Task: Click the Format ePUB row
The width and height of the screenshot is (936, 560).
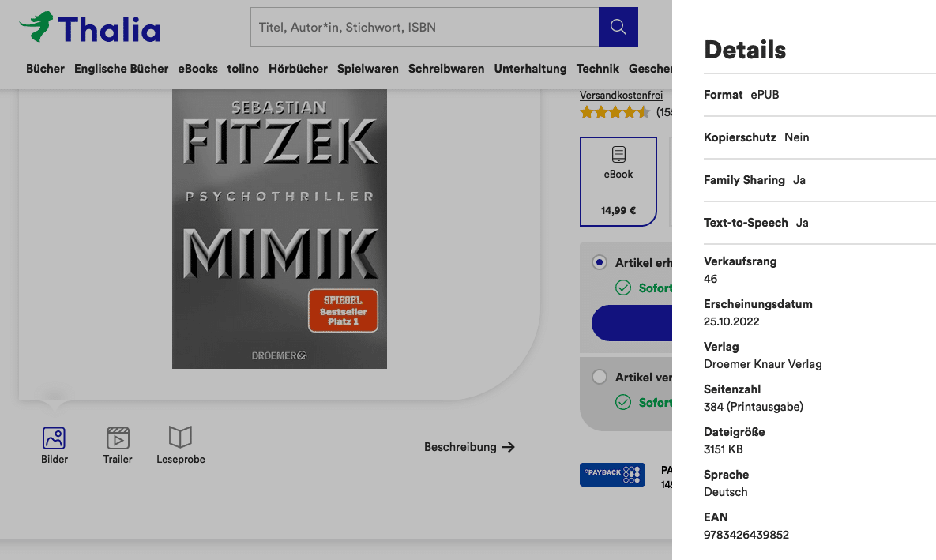Action: [820, 95]
